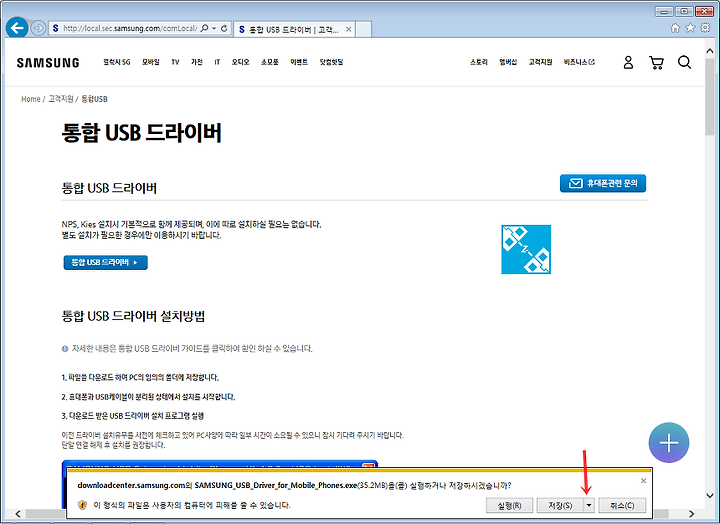
Task: Click the blue 통합 USB 드라이버 download button
Action: (x=106, y=263)
